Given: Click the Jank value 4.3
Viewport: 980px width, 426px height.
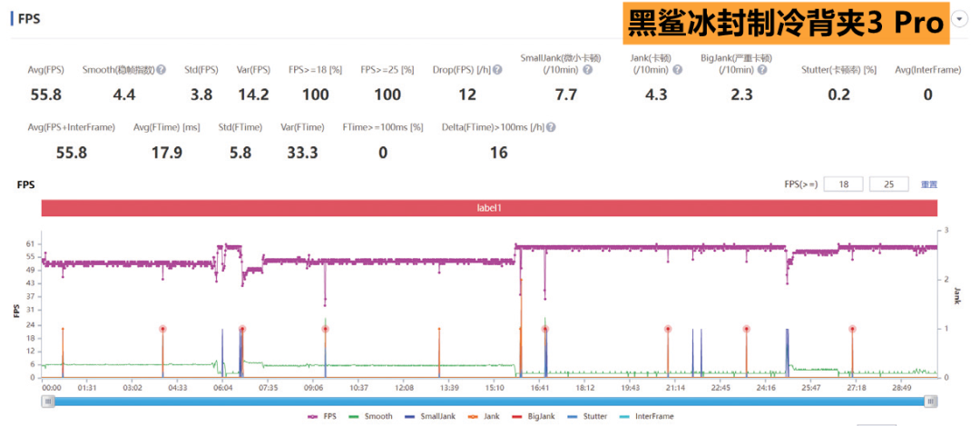Looking at the screenshot, I should [656, 95].
